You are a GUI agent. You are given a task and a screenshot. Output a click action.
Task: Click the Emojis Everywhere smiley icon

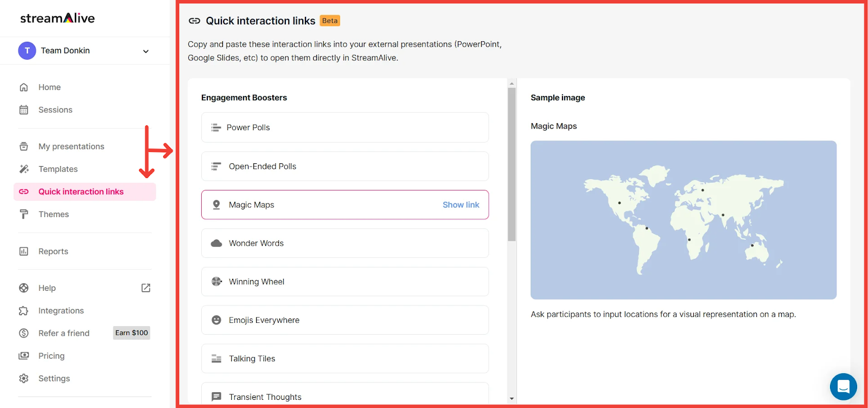click(216, 320)
